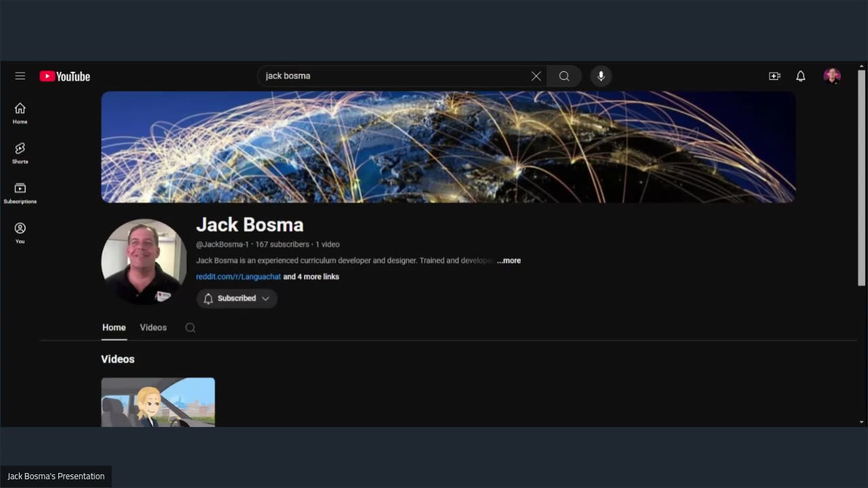Click the scrollbar down arrow
868x488 pixels.
(862, 422)
